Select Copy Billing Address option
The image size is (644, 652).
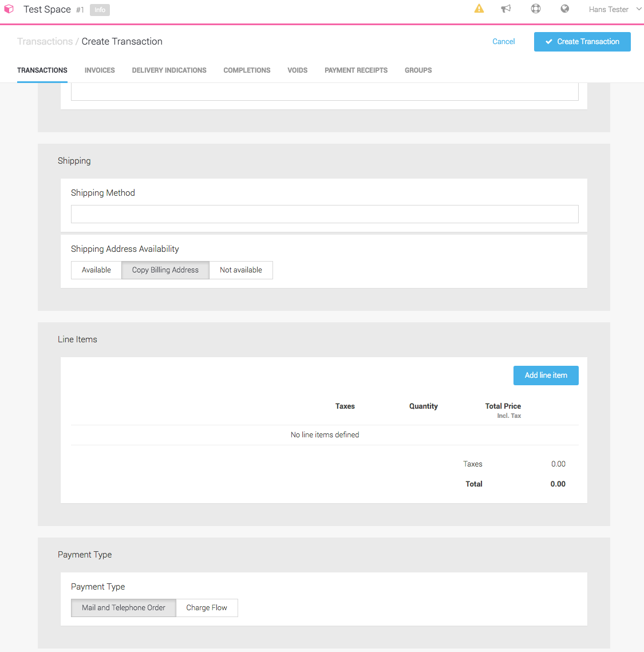pos(165,270)
